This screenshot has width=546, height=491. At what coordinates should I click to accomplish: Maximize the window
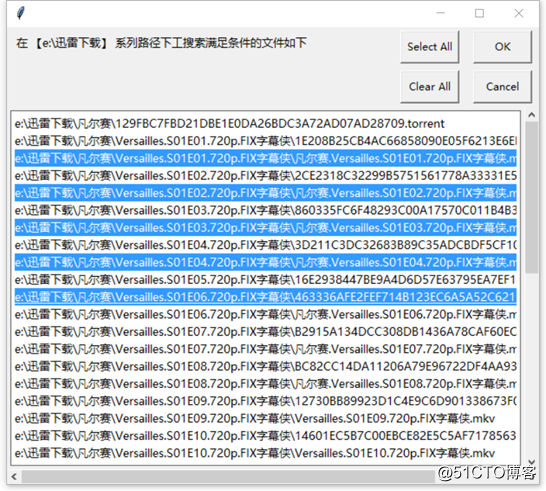(479, 13)
